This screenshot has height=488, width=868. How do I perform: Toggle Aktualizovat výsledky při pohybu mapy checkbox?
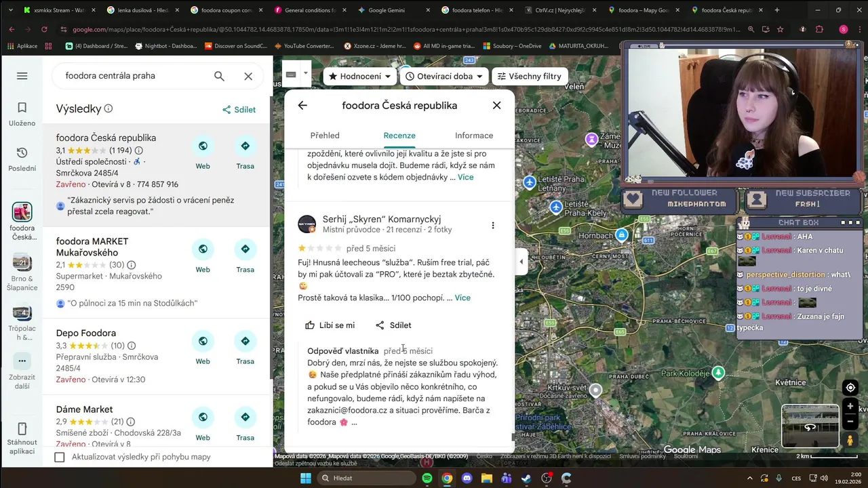60,457
